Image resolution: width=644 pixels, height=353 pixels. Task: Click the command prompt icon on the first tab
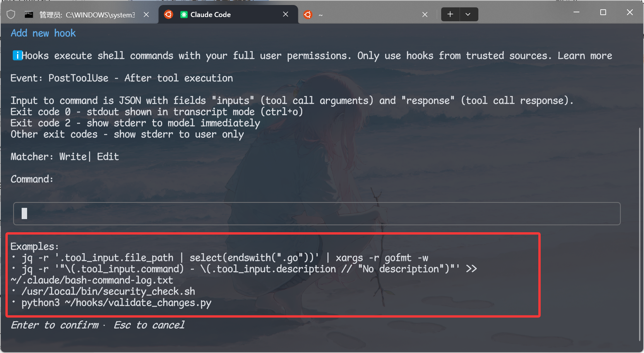click(29, 15)
